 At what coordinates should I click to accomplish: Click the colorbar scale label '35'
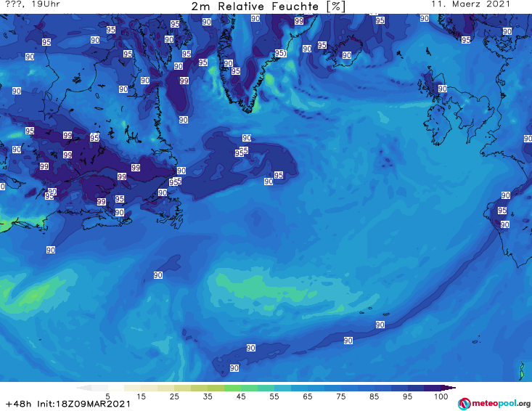click(x=208, y=396)
